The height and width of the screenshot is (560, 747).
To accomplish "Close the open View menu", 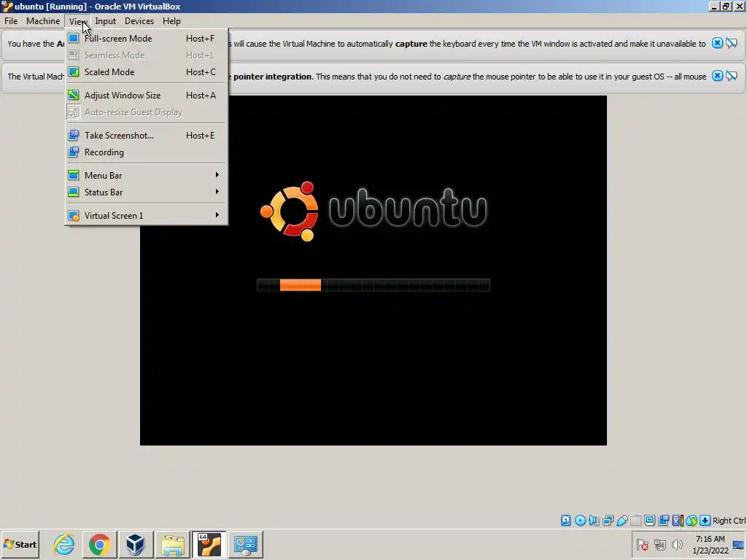I will 76,21.
